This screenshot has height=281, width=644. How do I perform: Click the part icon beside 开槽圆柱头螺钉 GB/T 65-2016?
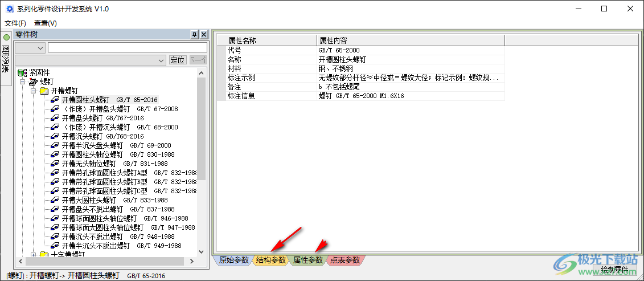[55, 100]
